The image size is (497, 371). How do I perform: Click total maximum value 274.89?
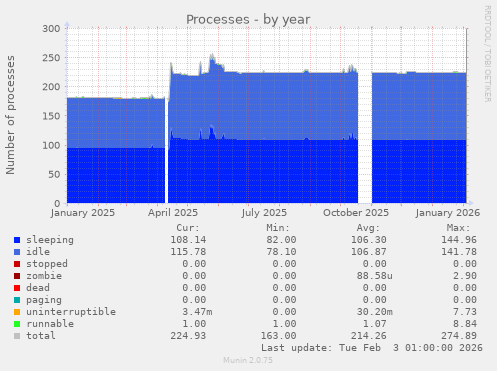coord(459,336)
